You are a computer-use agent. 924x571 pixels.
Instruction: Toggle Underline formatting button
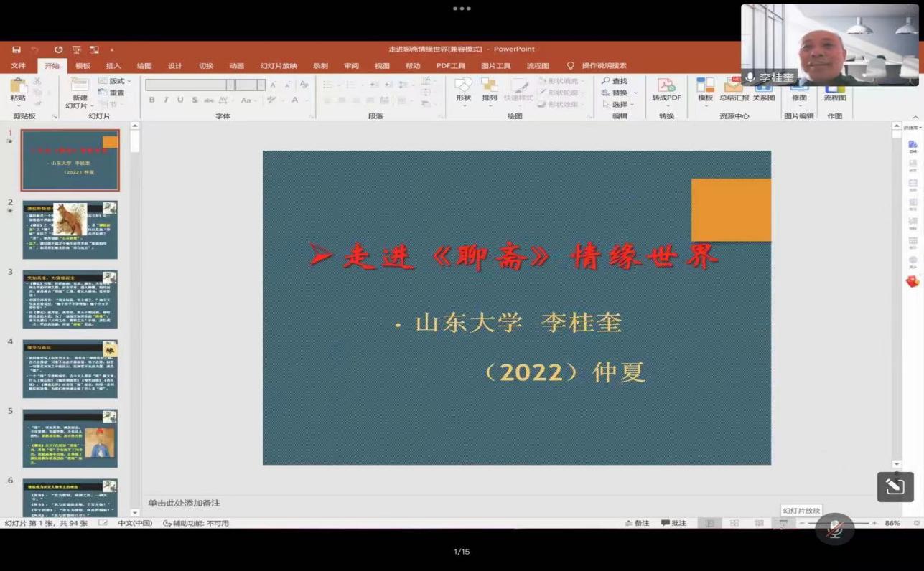tap(180, 100)
